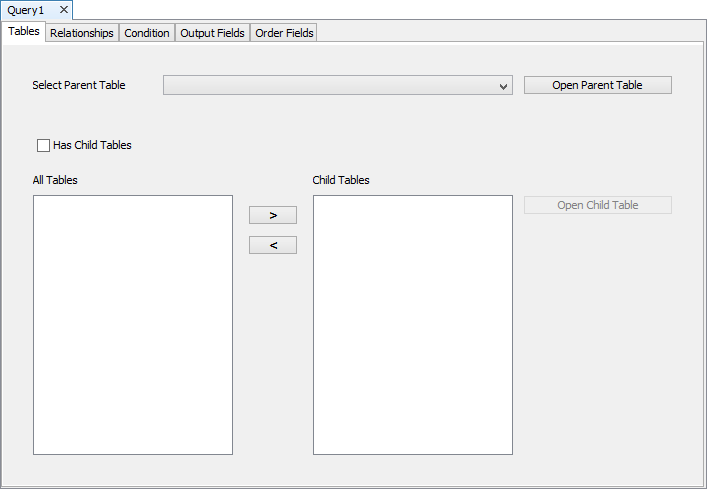707x489 pixels.
Task: Click the 'Has Child Tables' label text
Action: pyautogui.click(x=92, y=145)
